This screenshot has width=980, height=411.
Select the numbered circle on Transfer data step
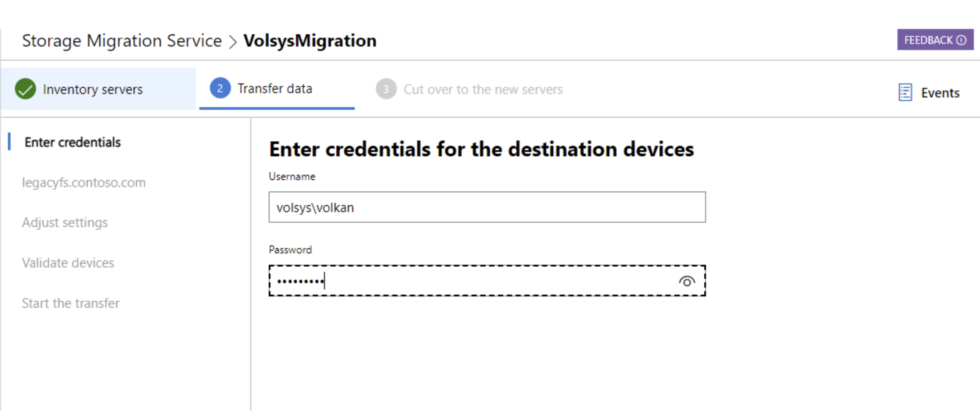[x=220, y=88]
